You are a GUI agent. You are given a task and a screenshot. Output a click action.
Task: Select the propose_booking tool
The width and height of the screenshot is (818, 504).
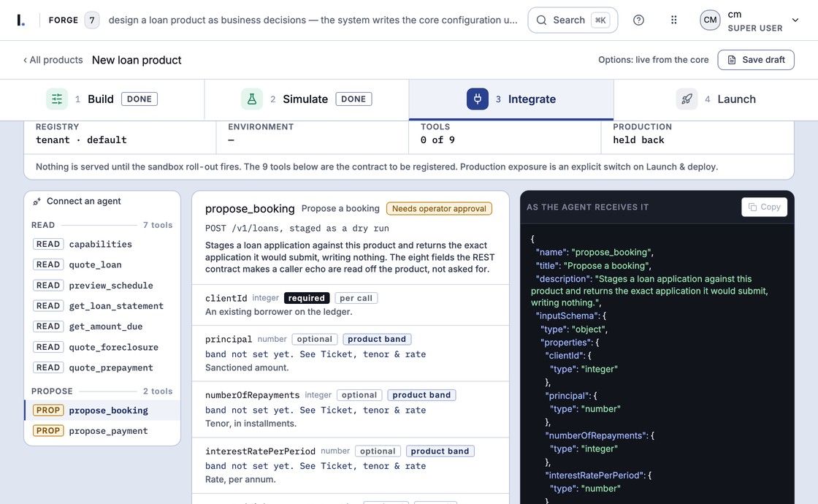pyautogui.click(x=102, y=411)
